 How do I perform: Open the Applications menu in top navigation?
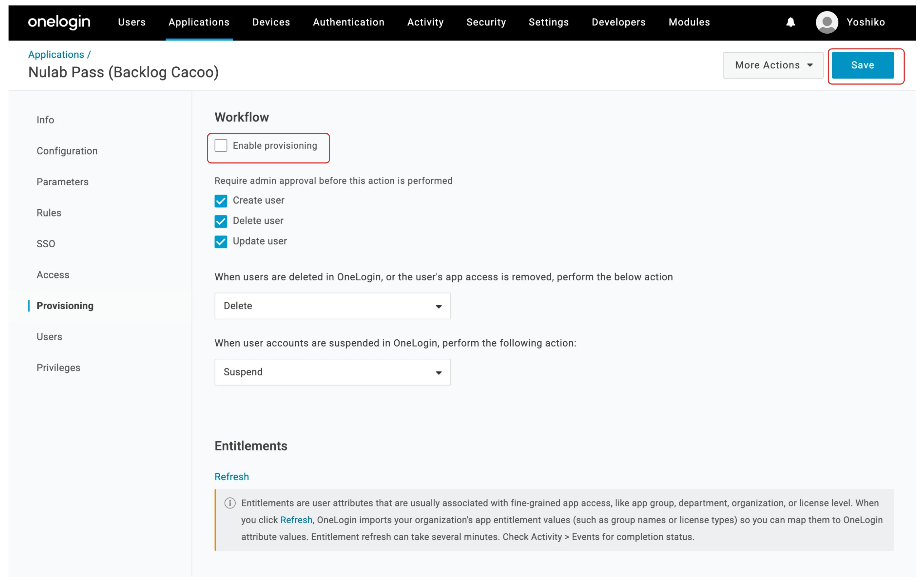coord(199,22)
